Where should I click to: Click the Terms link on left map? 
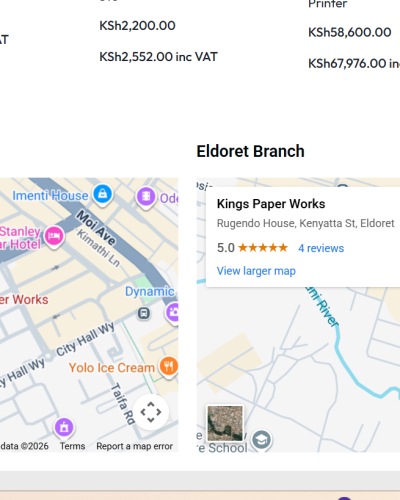tap(72, 446)
